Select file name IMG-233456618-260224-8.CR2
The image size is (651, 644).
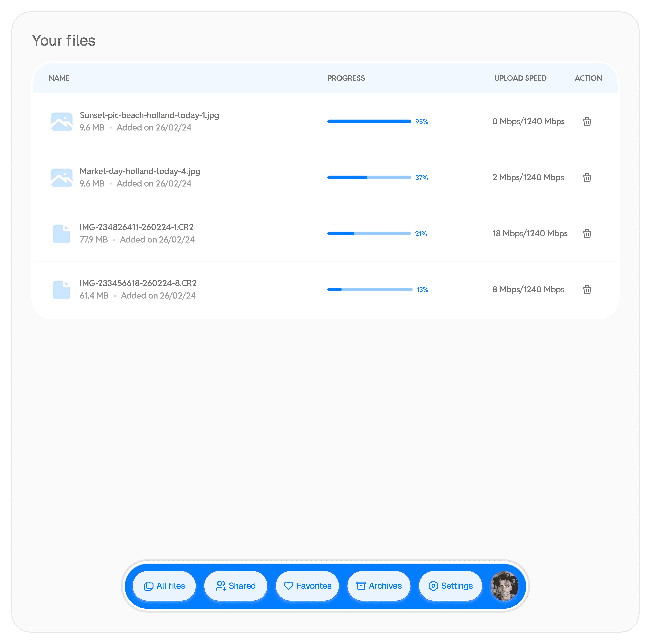coord(138,283)
